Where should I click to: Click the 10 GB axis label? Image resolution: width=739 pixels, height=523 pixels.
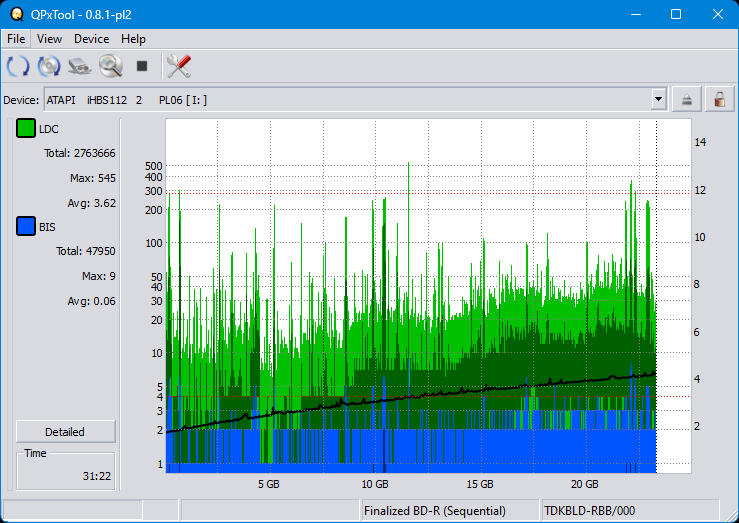375,484
